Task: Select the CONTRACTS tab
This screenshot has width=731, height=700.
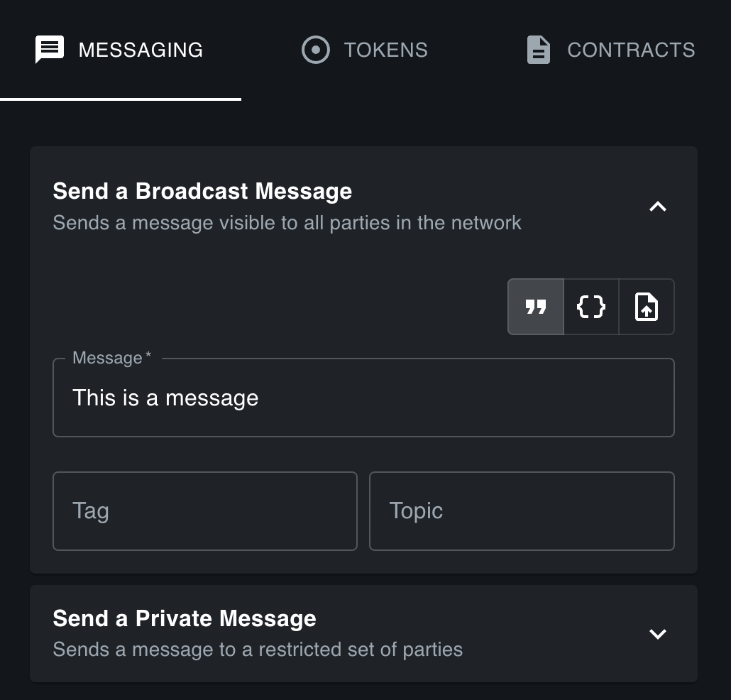Action: tap(609, 49)
